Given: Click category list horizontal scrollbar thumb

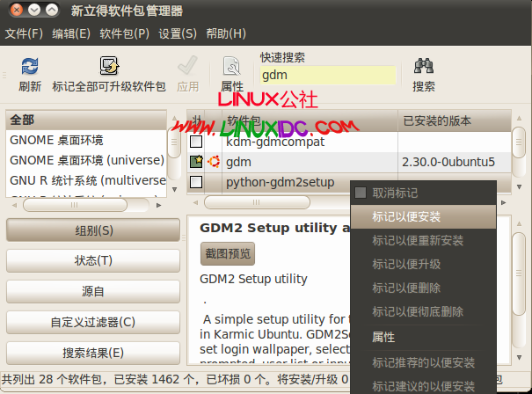Looking at the screenshot, I should click(x=75, y=205).
